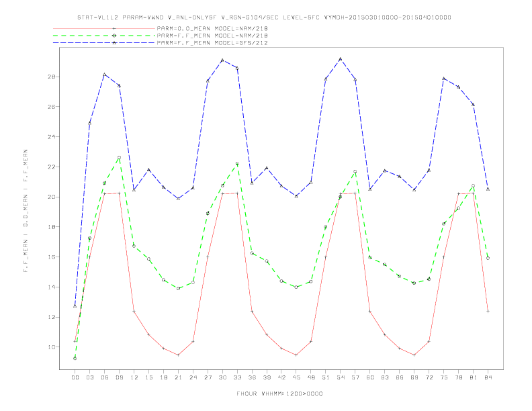Viewport: 532px width, 411px height.
Task: Click x-axis tick label 36
Action: [252, 377]
